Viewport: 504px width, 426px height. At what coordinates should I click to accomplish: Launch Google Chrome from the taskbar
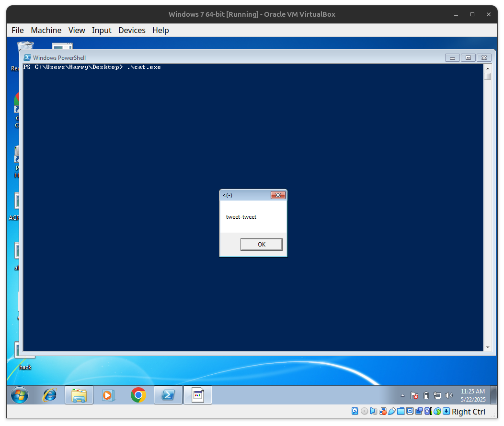[138, 395]
